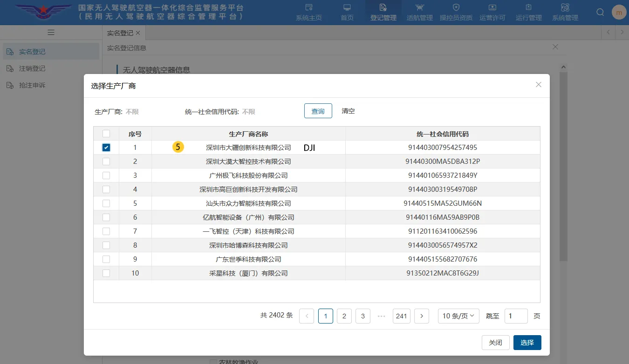
Task: Click the 查询 query button
Action: tap(318, 111)
